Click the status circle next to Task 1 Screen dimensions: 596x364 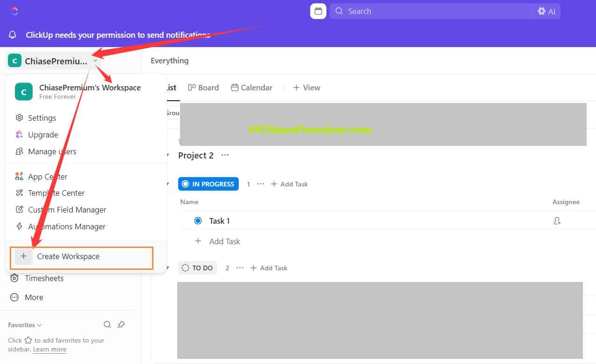(198, 220)
